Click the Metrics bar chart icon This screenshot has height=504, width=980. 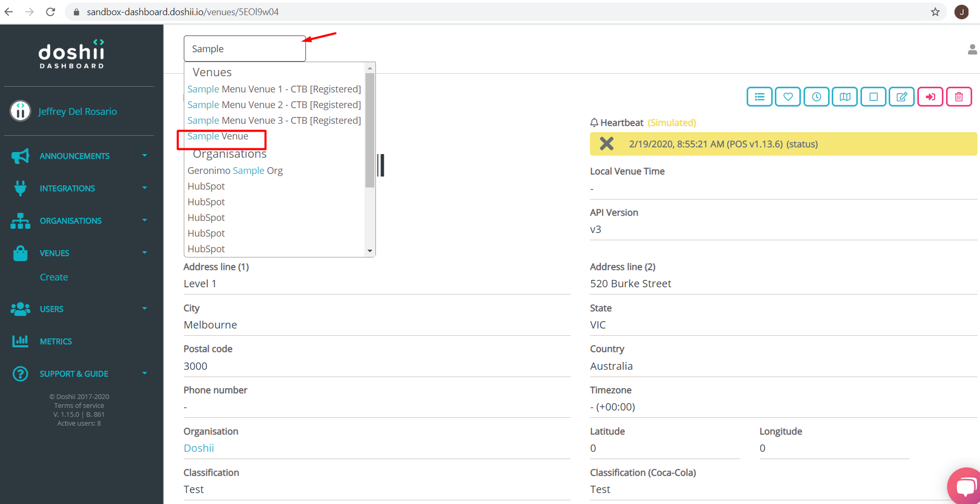pos(20,341)
